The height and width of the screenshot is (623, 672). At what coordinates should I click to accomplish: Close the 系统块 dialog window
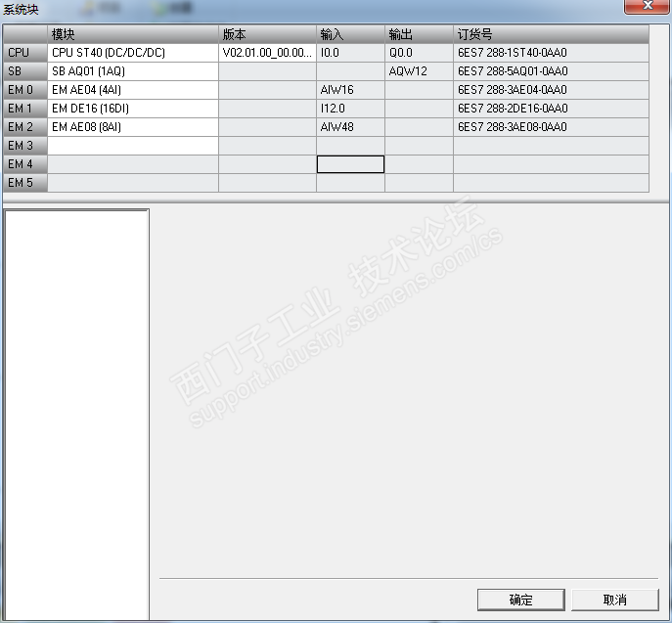click(648, 6)
